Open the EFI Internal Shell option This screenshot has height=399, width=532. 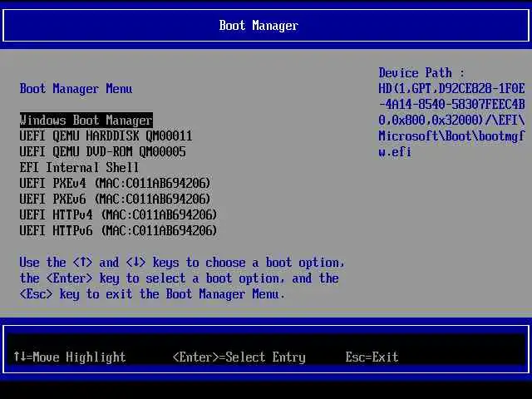[x=80, y=168]
